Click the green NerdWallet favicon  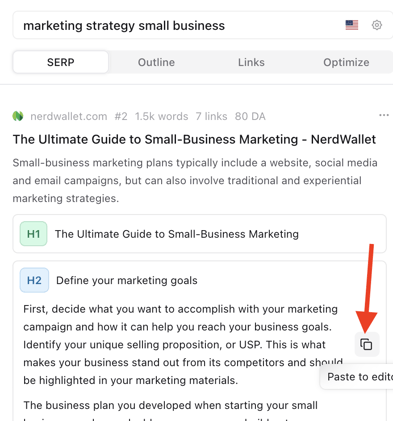18,116
